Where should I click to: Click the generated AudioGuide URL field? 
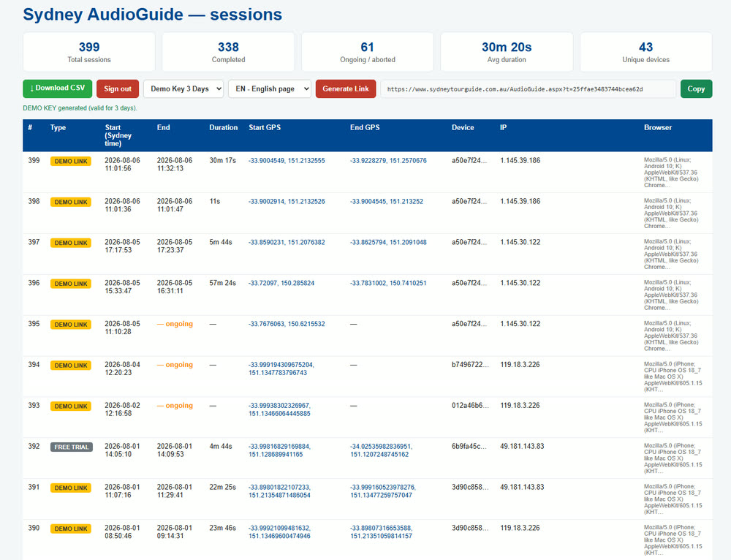coord(529,89)
